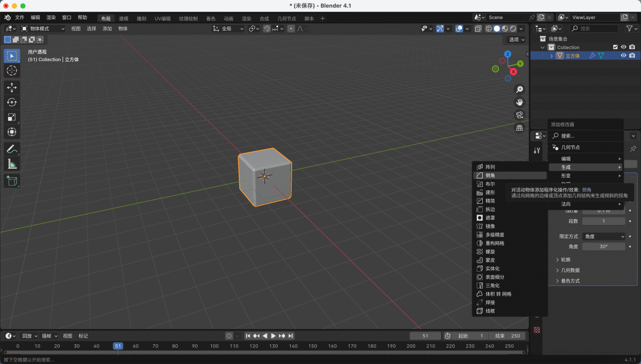Viewport: 641px width, 364px height.
Task: Open the 物体模式 mode dropdown
Action: tap(43, 29)
